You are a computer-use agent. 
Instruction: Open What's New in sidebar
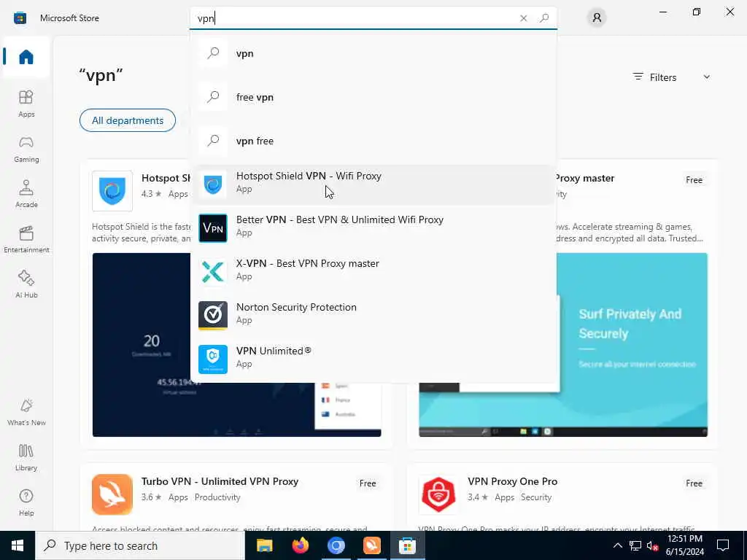tap(26, 412)
